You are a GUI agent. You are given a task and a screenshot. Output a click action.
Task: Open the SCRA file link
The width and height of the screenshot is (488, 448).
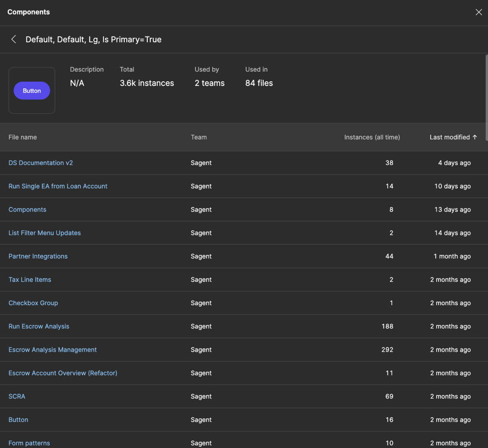(x=17, y=397)
